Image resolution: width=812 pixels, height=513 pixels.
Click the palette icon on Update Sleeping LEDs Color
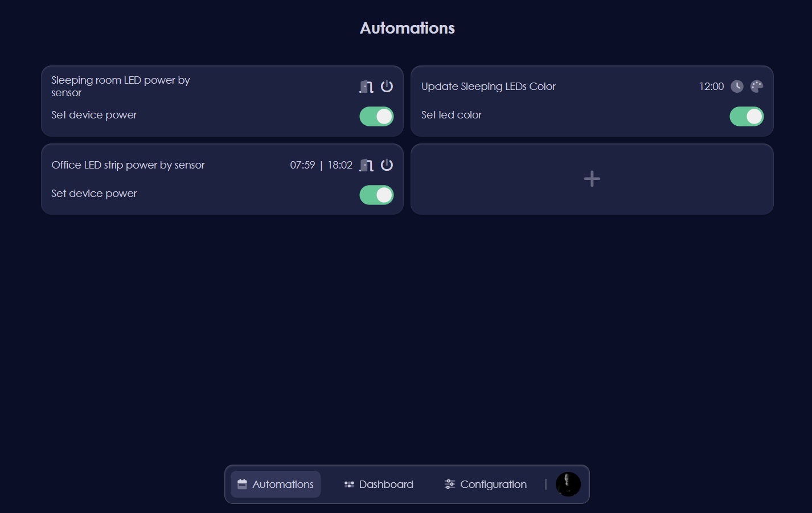(757, 86)
